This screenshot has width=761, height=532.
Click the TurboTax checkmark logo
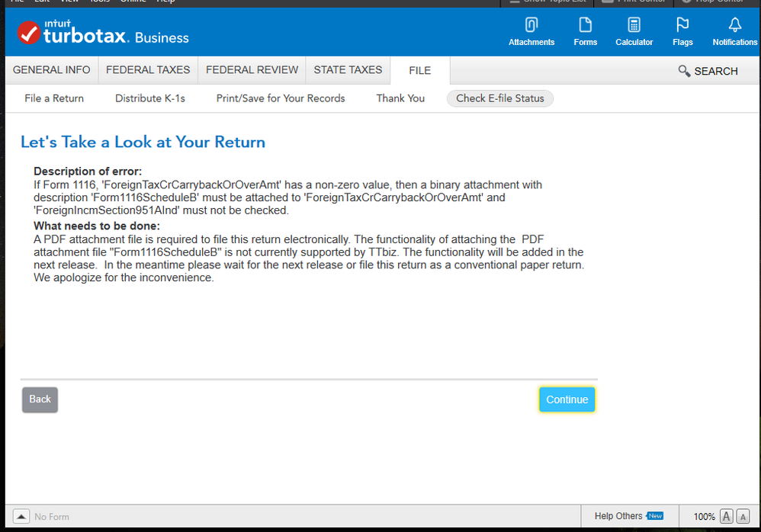[29, 33]
